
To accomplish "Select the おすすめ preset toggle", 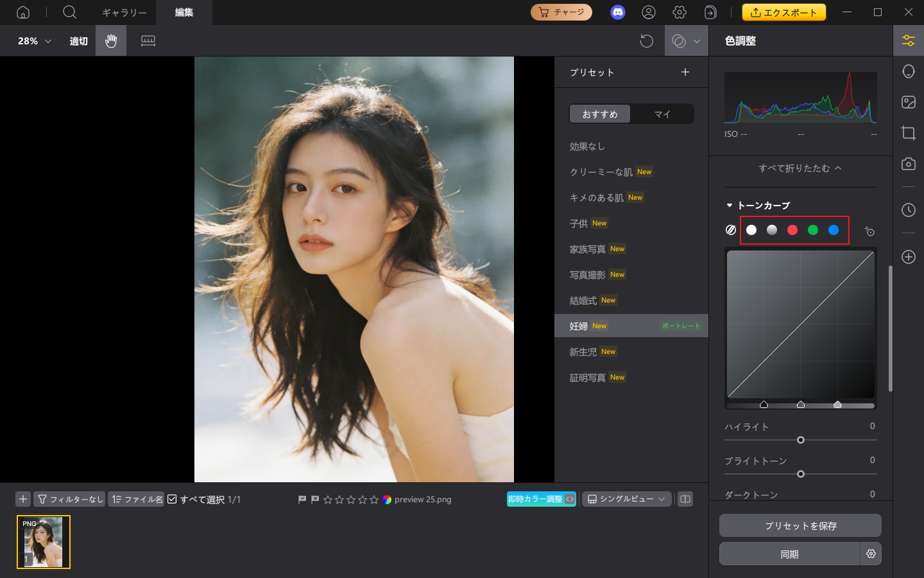I will pyautogui.click(x=600, y=114).
